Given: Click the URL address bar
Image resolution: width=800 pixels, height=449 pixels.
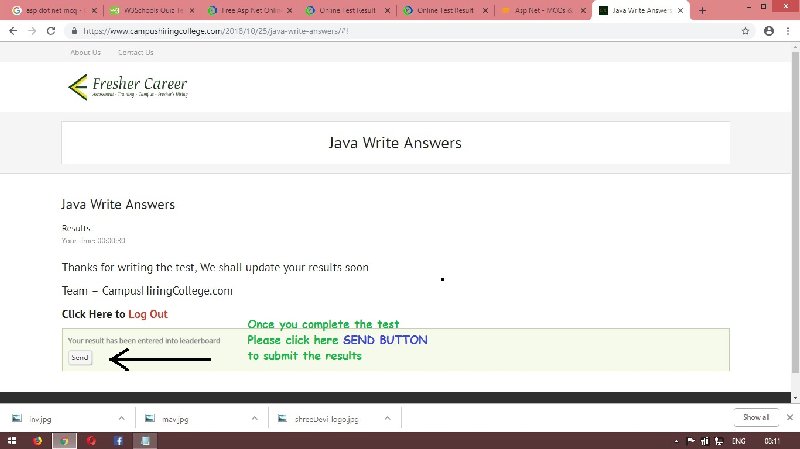Looking at the screenshot, I should tap(400, 31).
